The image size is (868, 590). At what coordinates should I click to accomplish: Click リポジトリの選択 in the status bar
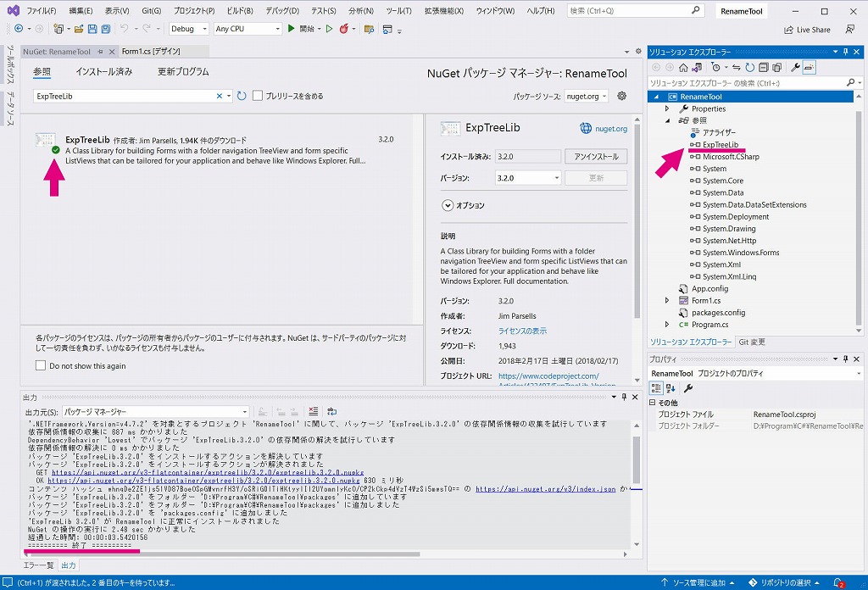click(784, 582)
